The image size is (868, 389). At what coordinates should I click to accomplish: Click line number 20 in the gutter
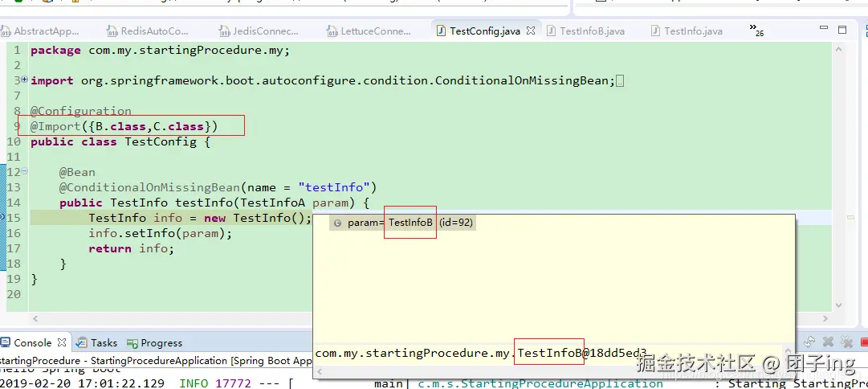(14, 294)
